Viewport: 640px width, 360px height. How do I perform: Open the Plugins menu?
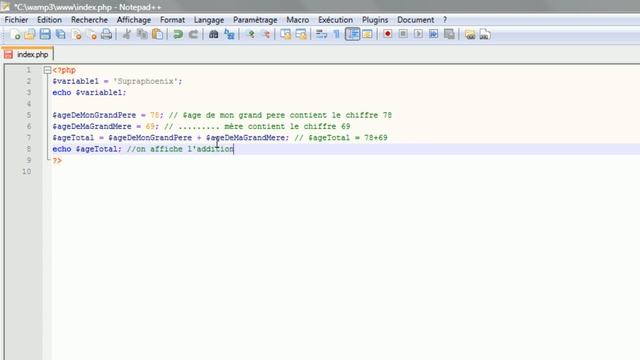375,20
